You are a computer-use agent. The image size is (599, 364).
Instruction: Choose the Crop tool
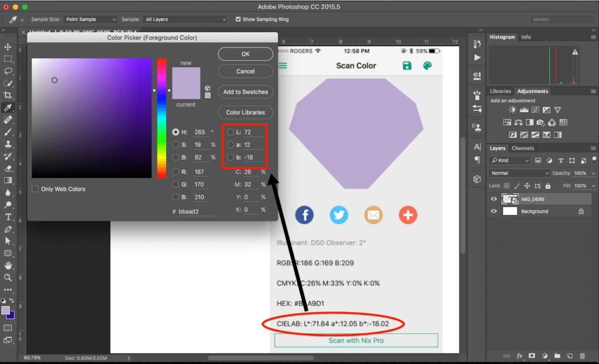coord(8,95)
